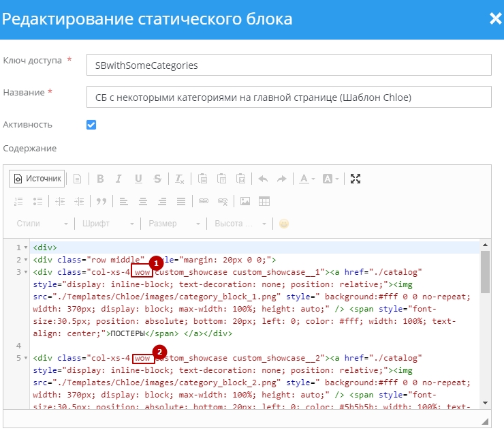This screenshot has height=435, width=504.
Task: Close the static block editing dialog
Action: [x=495, y=18]
